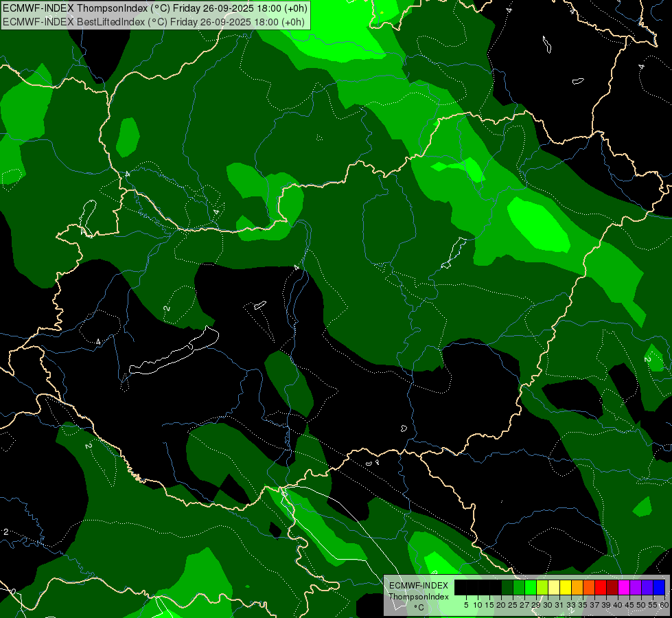The height and width of the screenshot is (618, 672).
Task: Click the legend value label 35
Action: click(583, 605)
